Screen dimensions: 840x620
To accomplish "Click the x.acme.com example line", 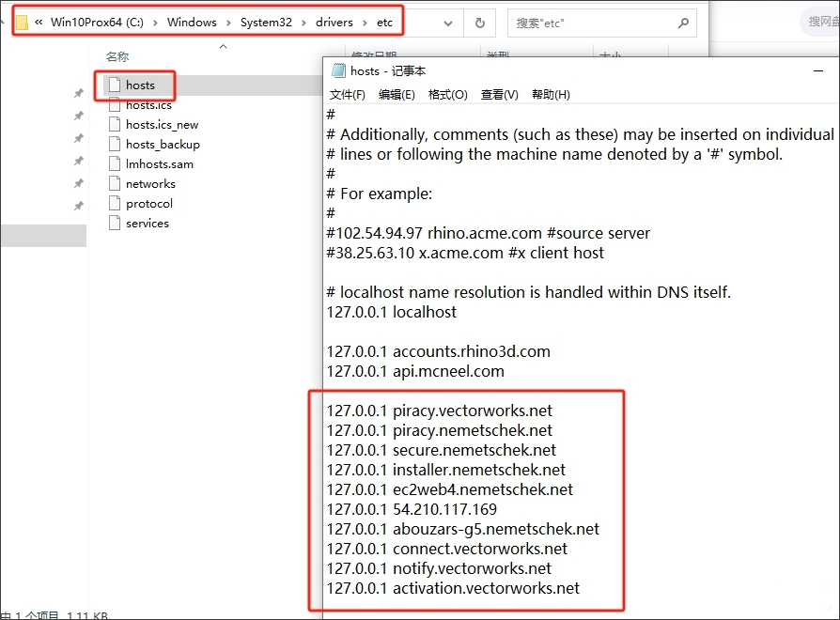I will [x=465, y=254].
